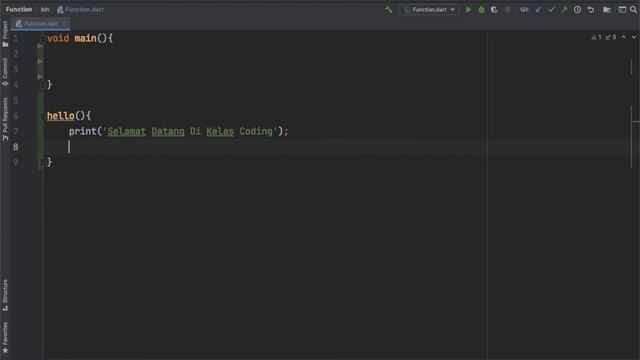The height and width of the screenshot is (360, 640).
Task: Go to previous highlighted error arrow
Action: (623, 37)
